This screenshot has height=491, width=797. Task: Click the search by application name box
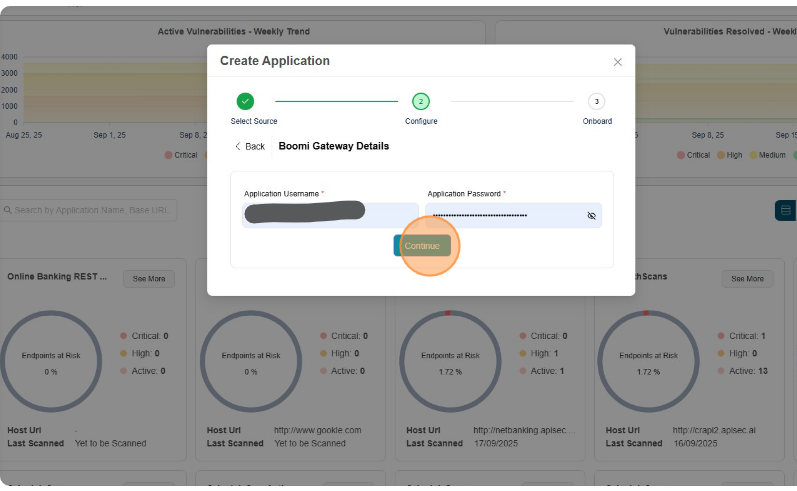90,210
